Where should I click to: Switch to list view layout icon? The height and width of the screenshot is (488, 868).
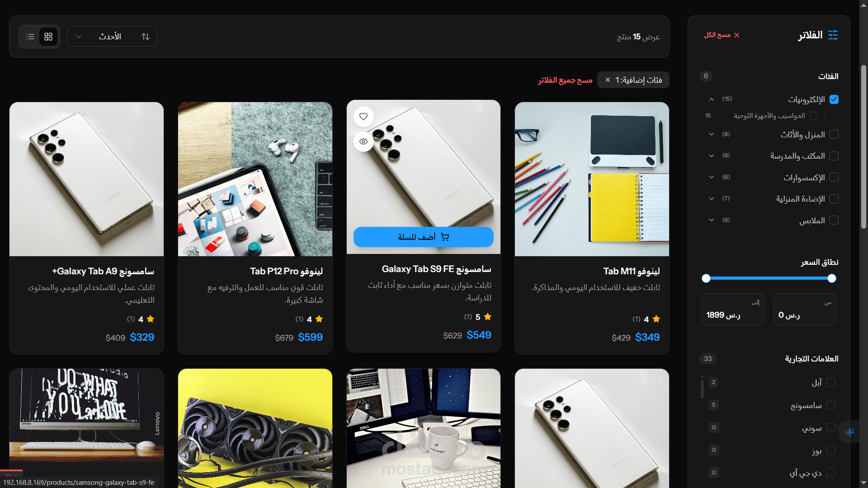click(x=30, y=37)
